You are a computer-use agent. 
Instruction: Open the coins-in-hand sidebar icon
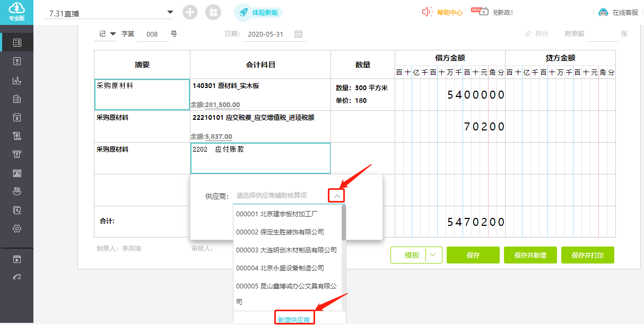16,191
